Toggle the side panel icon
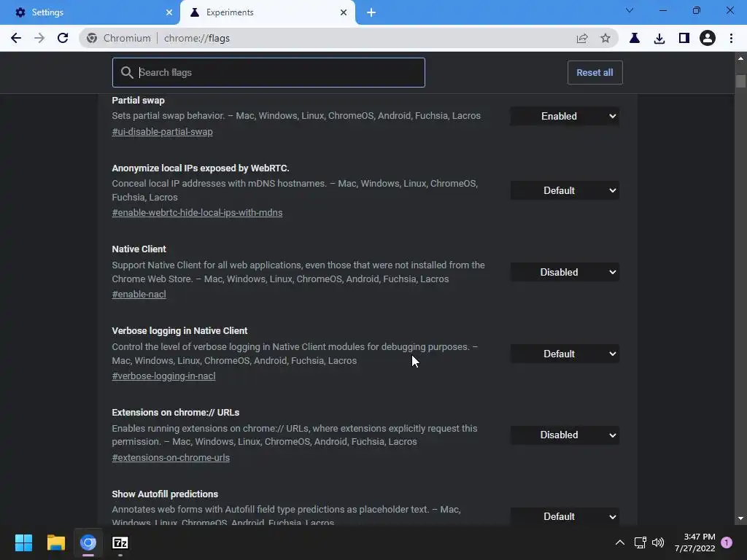This screenshot has height=560, width=747. 684,38
